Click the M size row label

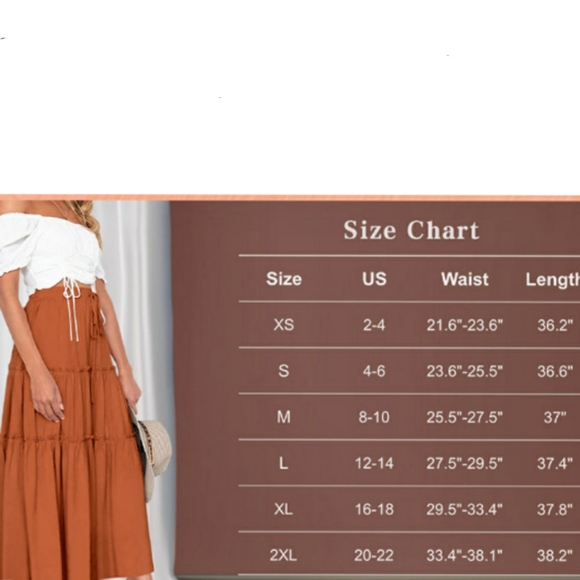(284, 417)
